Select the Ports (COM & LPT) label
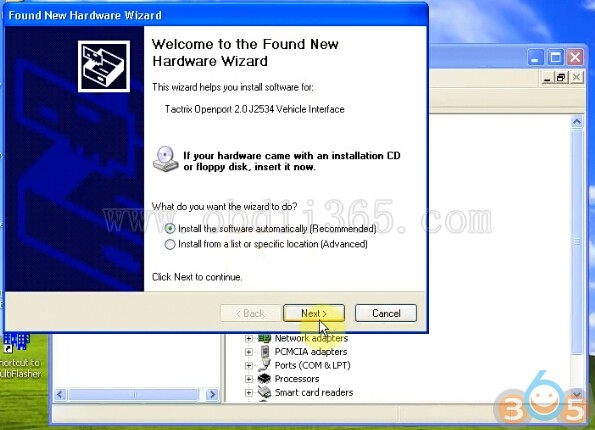 [x=312, y=365]
